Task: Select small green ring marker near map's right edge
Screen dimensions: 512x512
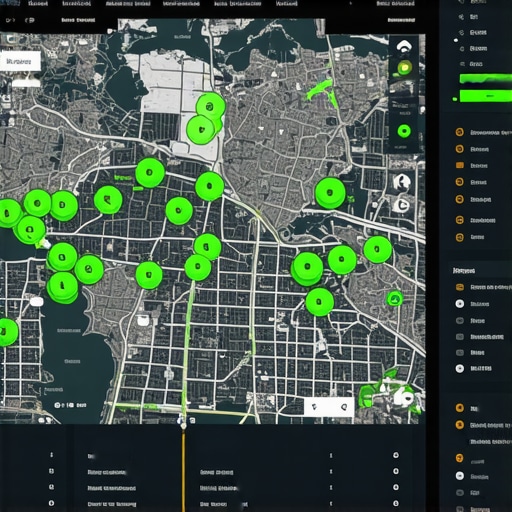Action: coord(395,298)
